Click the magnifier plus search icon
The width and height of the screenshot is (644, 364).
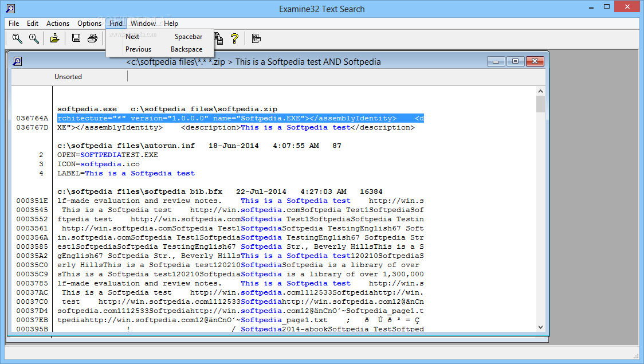34,38
